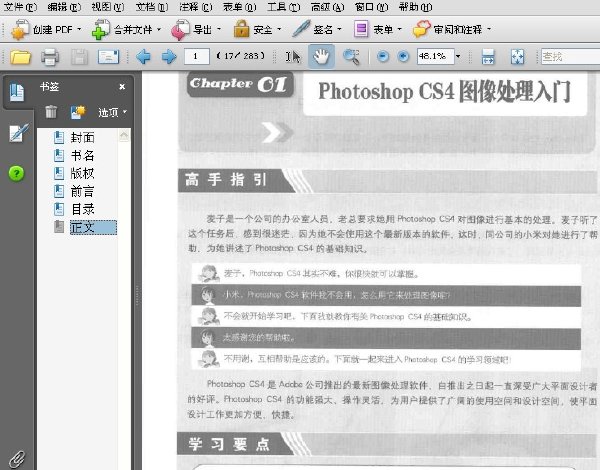This screenshot has height=470, width=600.
Task: Open the zoom level dropdown arrow
Action: [458, 57]
